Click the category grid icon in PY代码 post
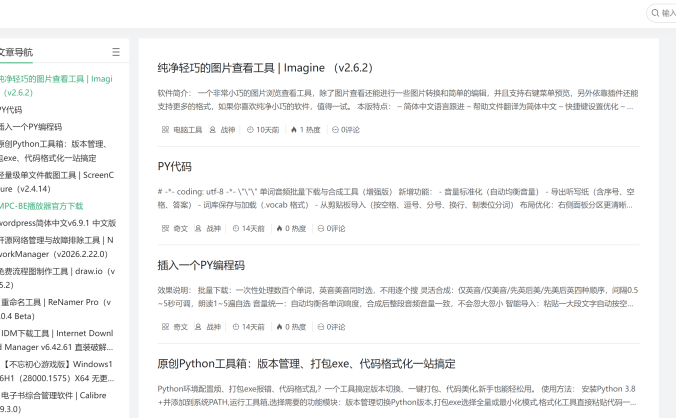Screen dimensions: 676x418 (165, 228)
